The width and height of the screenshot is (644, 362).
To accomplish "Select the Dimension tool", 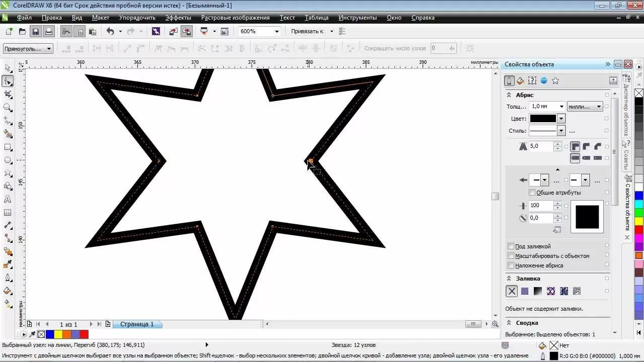I will (8, 225).
